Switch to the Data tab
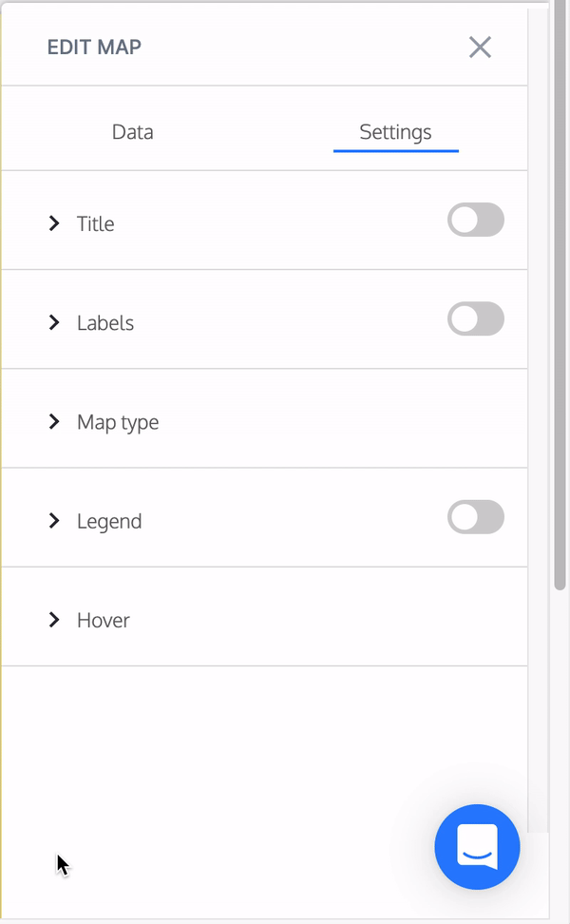Screen dimensions: 570x924 [x=132, y=131]
